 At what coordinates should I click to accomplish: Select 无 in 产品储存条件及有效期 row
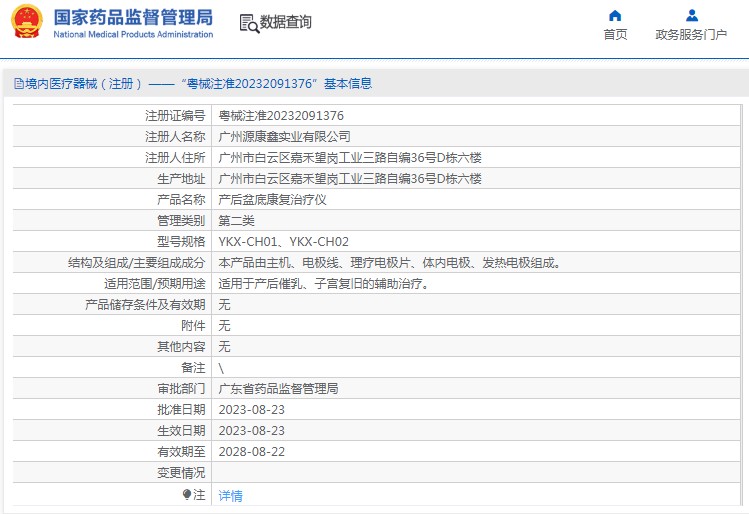click(224, 305)
